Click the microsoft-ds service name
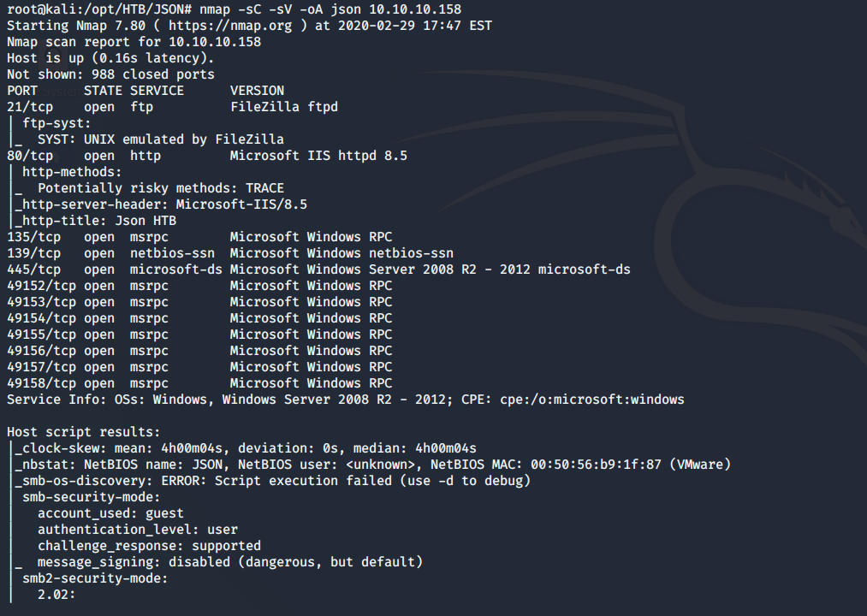 click(x=175, y=269)
